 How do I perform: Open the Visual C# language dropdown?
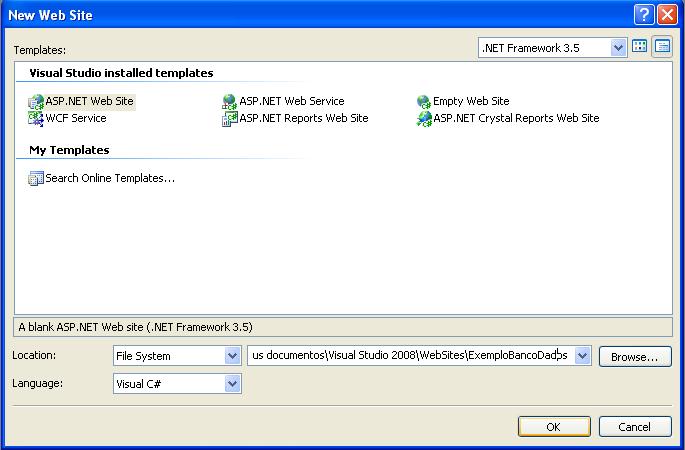point(232,383)
